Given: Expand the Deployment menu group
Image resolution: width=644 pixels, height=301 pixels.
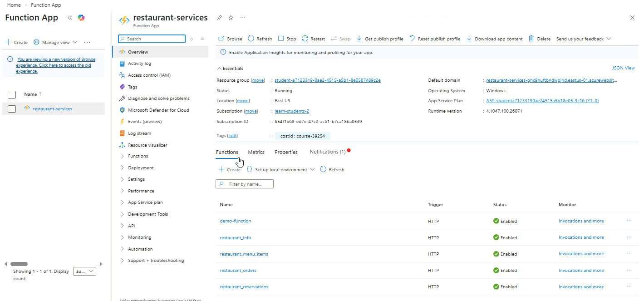Looking at the screenshot, I should point(141,168).
